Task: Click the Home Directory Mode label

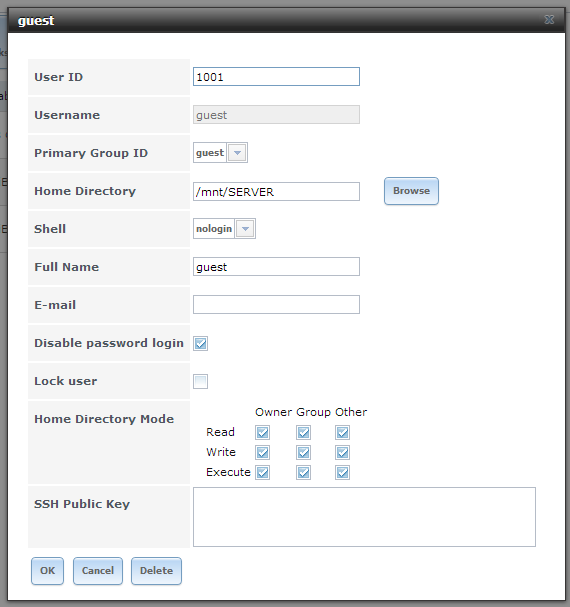Action: point(104,419)
